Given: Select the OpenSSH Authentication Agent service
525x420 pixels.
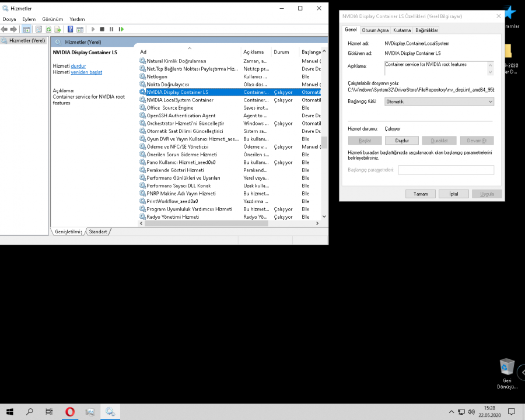Looking at the screenshot, I should pyautogui.click(x=230, y=116).
